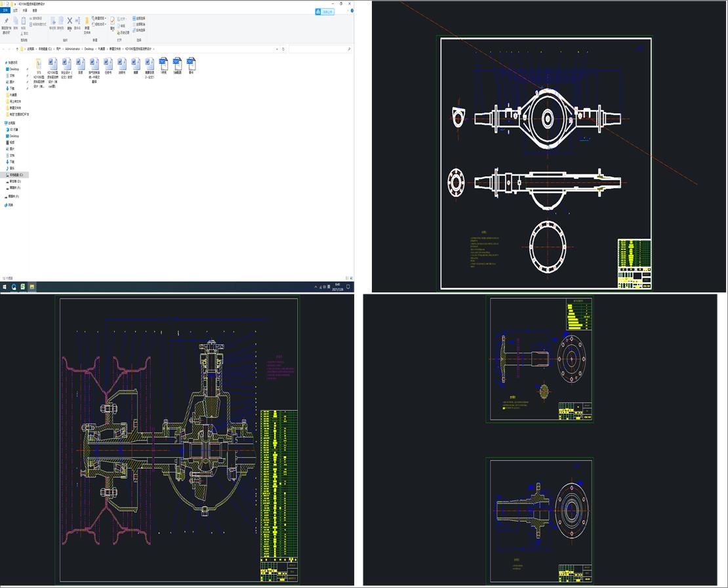Select Quick access in the navigation pane

12,63
